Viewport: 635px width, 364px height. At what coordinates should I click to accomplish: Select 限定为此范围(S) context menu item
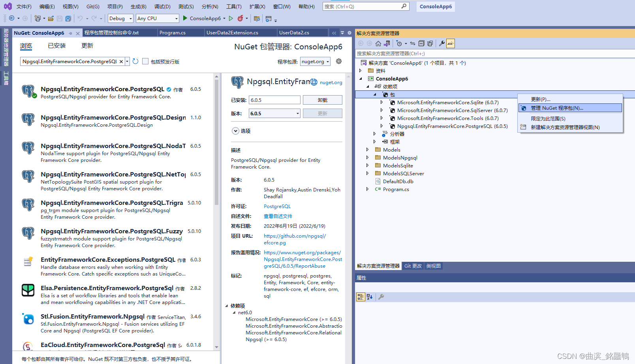click(x=570, y=118)
